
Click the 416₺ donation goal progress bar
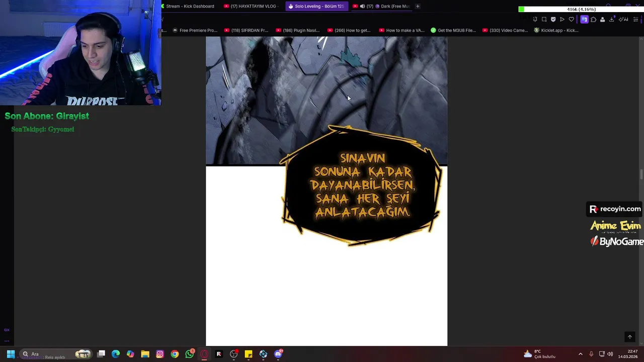(x=581, y=9)
